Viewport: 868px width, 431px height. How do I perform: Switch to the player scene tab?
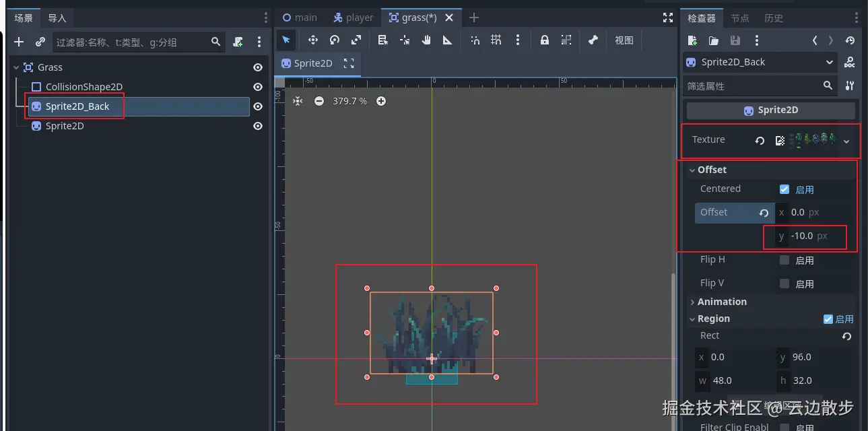353,18
